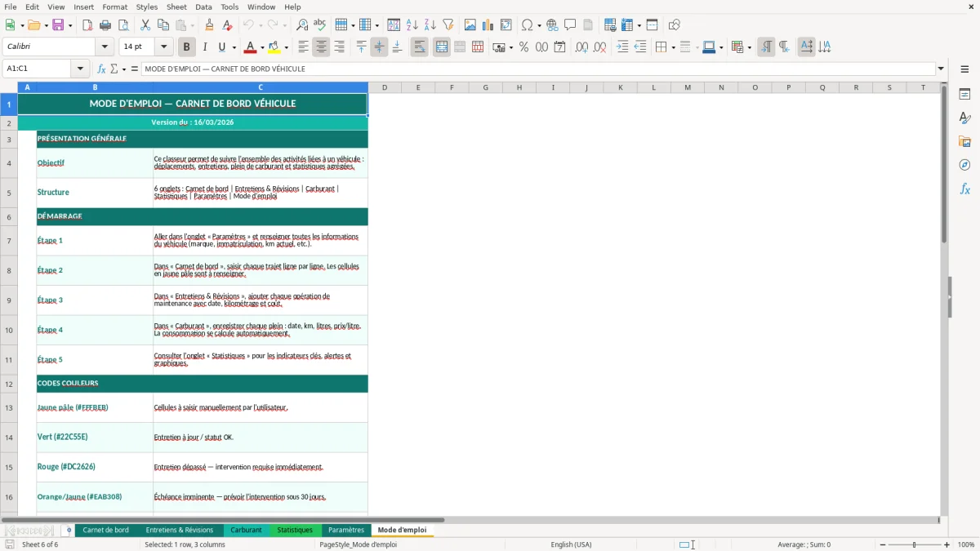Toggle Merge and Center Cells
The image size is (980, 551).
pyautogui.click(x=442, y=47)
